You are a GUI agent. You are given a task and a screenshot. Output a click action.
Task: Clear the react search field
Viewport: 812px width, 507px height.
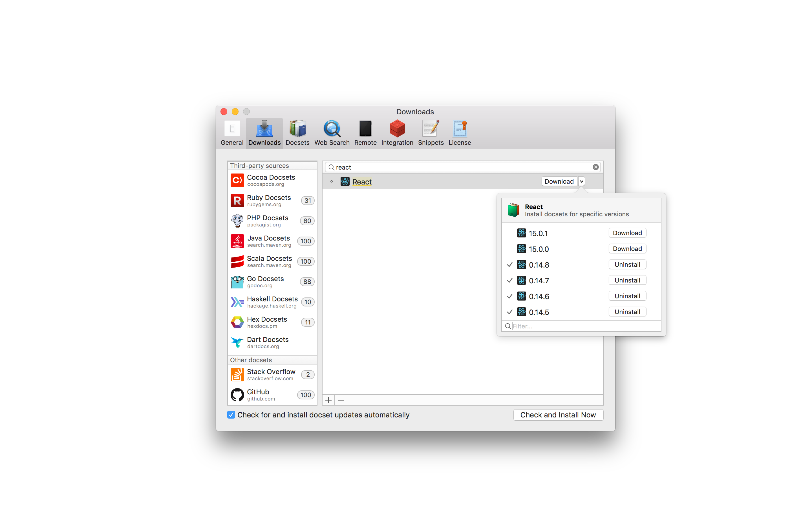[x=595, y=167]
